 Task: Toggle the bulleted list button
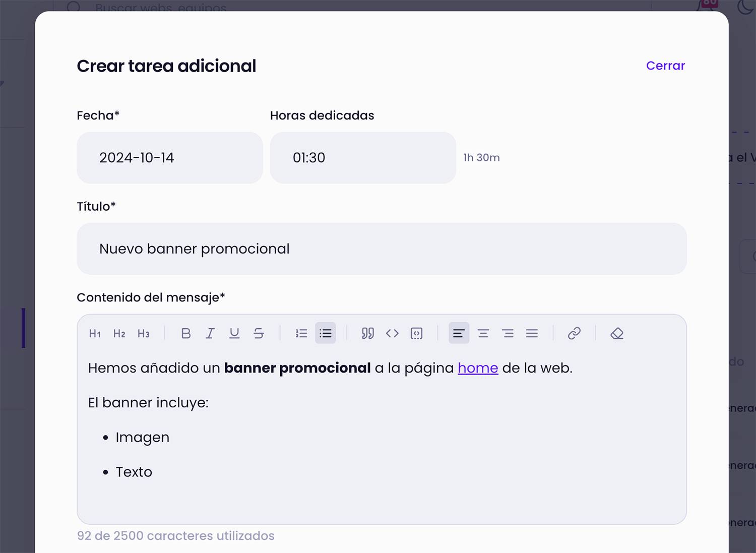pyautogui.click(x=326, y=333)
